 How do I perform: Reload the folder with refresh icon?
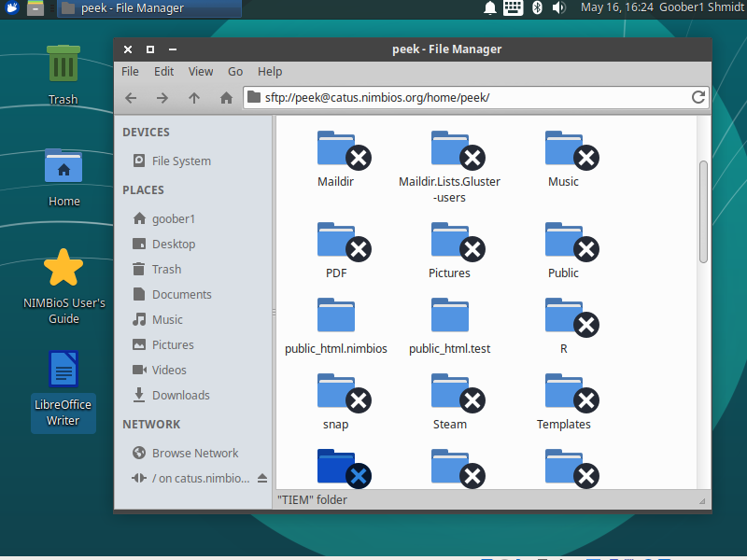click(698, 97)
